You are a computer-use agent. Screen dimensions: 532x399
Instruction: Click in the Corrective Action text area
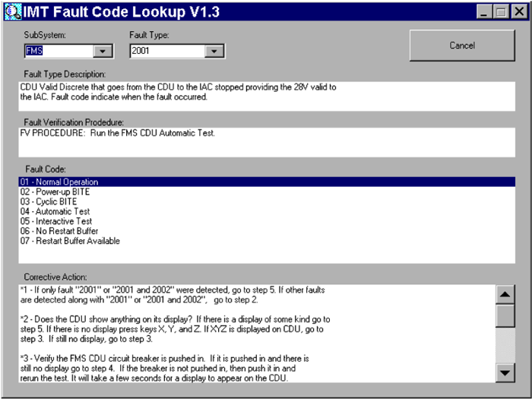click(x=255, y=333)
